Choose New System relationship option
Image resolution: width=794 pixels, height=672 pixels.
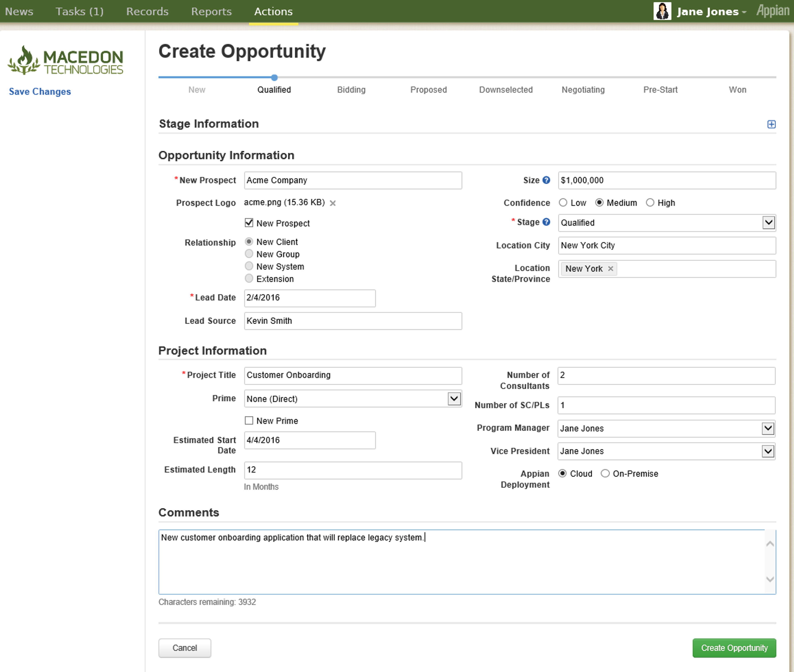(249, 266)
